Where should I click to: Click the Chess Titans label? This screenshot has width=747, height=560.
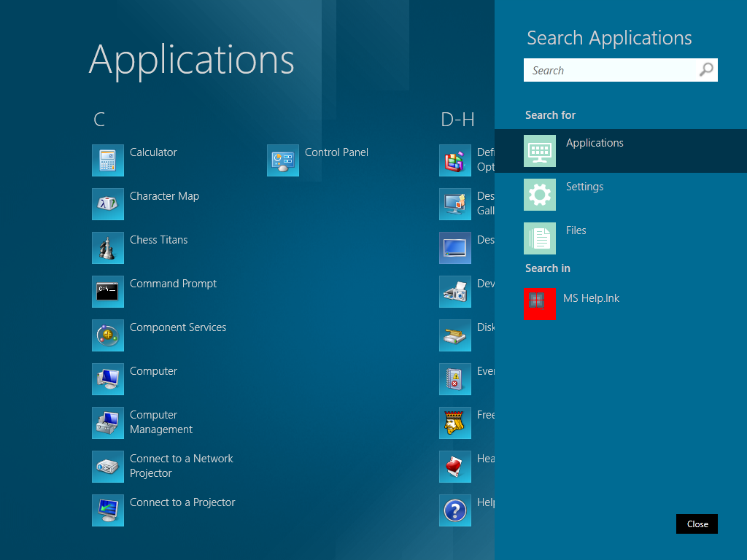(x=158, y=240)
